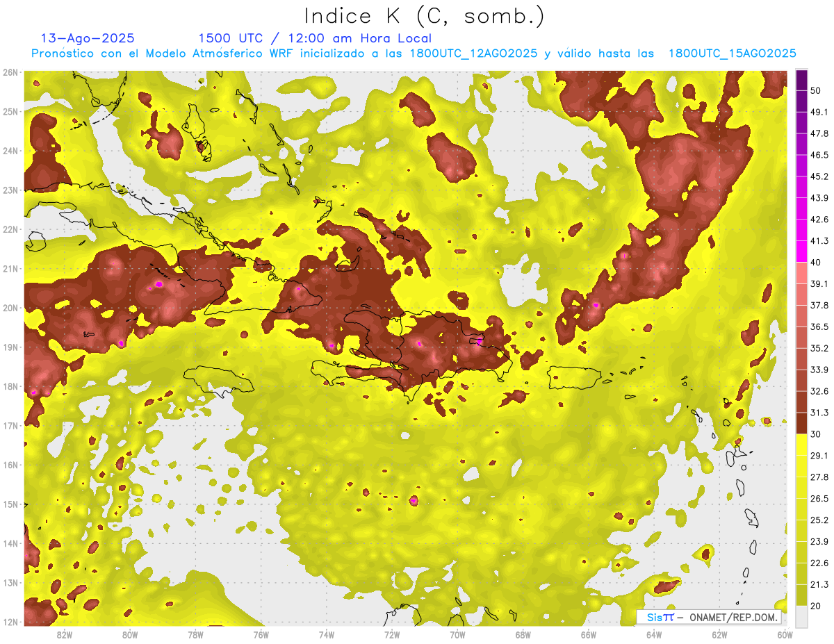The height and width of the screenshot is (644, 834).
Task: Select the color bar segment between 20 and 21.3
Action: tap(801, 595)
